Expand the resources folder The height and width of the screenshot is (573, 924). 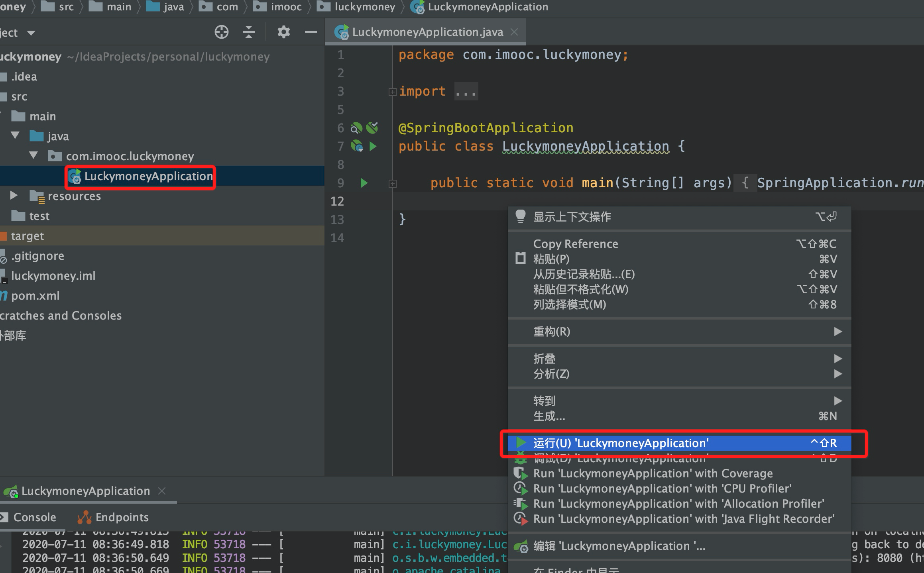(x=14, y=195)
